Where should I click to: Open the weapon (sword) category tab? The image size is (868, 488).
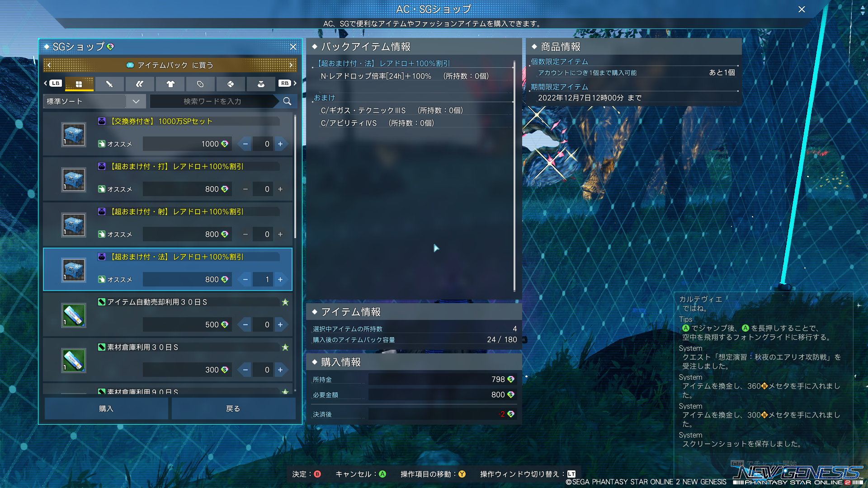tap(109, 84)
